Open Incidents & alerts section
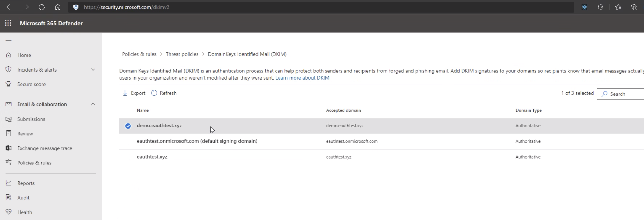This screenshot has width=644, height=220. click(x=37, y=70)
